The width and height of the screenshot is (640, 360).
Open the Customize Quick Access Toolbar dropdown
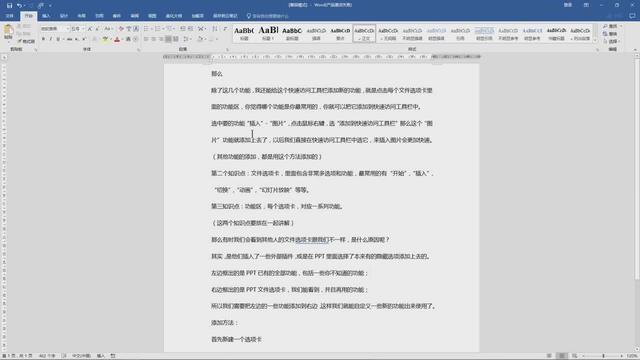pyautogui.click(x=50, y=6)
